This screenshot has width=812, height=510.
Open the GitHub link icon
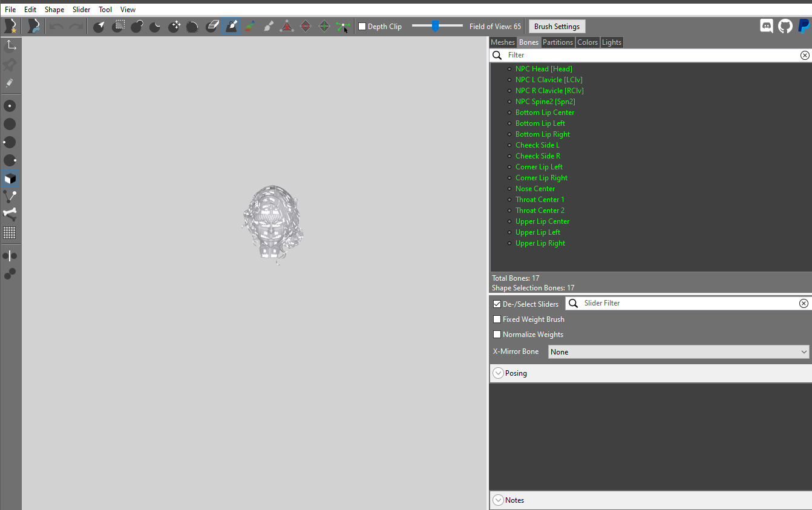pyautogui.click(x=785, y=26)
